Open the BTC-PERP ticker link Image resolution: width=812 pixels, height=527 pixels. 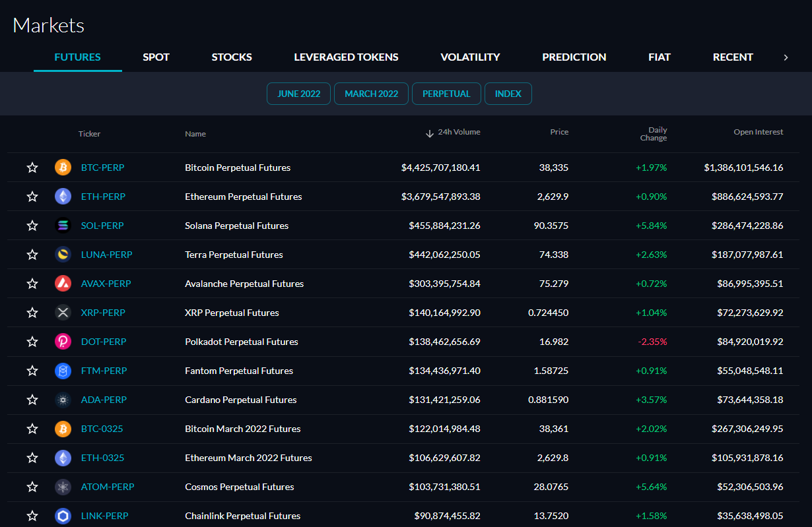click(102, 168)
